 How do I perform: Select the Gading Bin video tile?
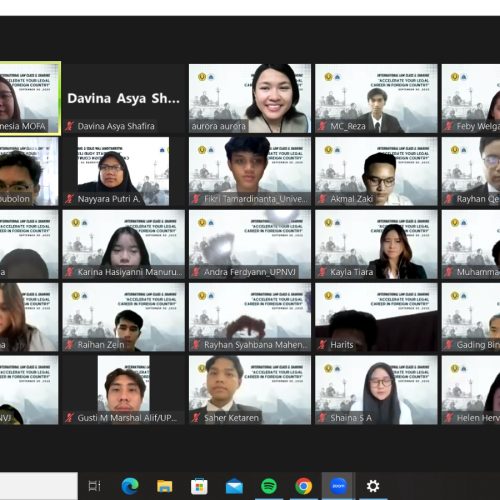point(471,317)
